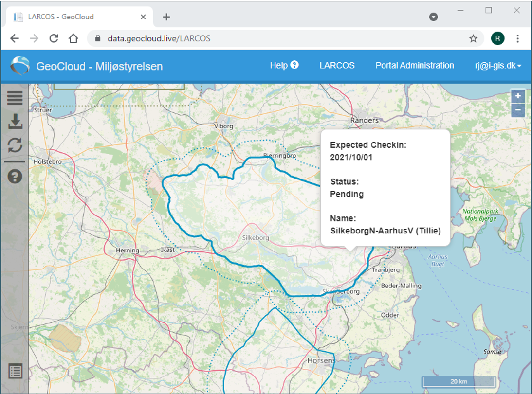The width and height of the screenshot is (532, 394).
Task: Expand the rj@i-gis.dk user dropdown
Action: tap(498, 66)
